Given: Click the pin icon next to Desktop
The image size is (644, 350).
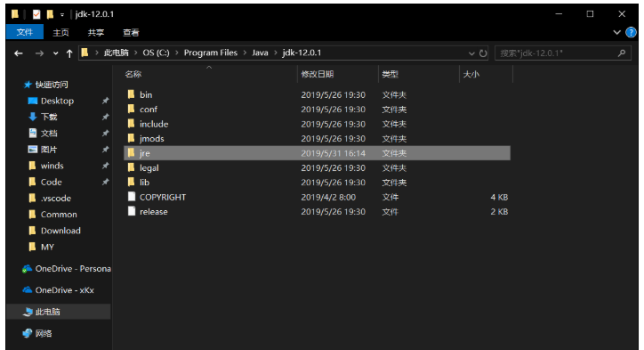Looking at the screenshot, I should [106, 101].
